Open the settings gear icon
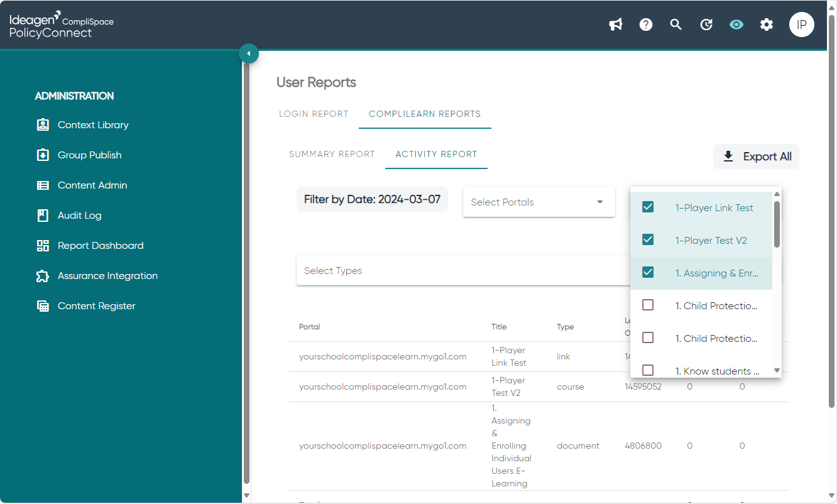837x504 pixels. pyautogui.click(x=767, y=25)
